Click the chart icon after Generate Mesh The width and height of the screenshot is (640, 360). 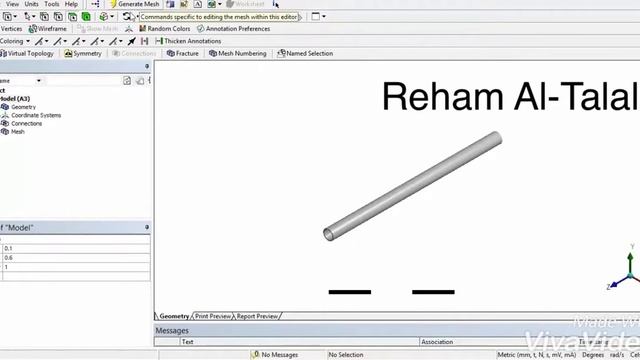184,4
